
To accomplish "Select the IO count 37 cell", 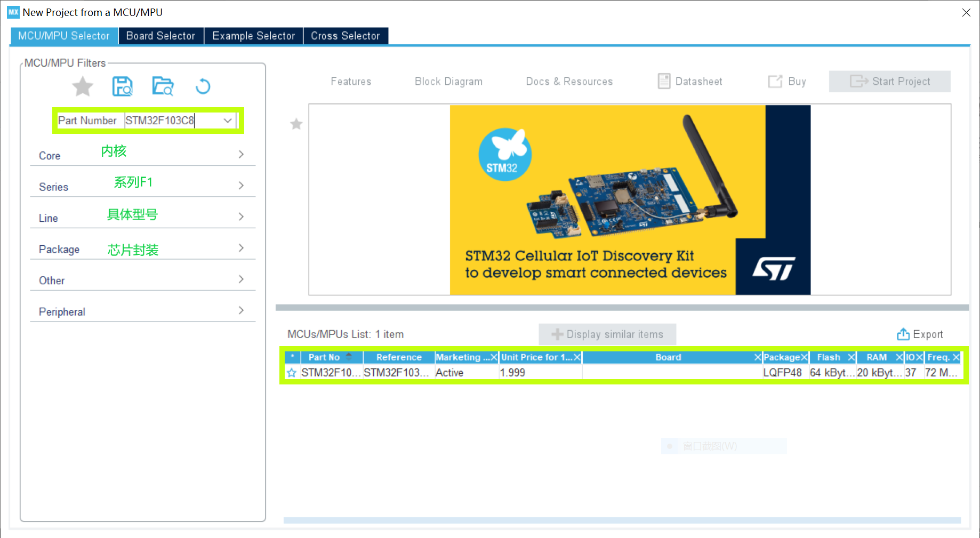I will tap(914, 373).
